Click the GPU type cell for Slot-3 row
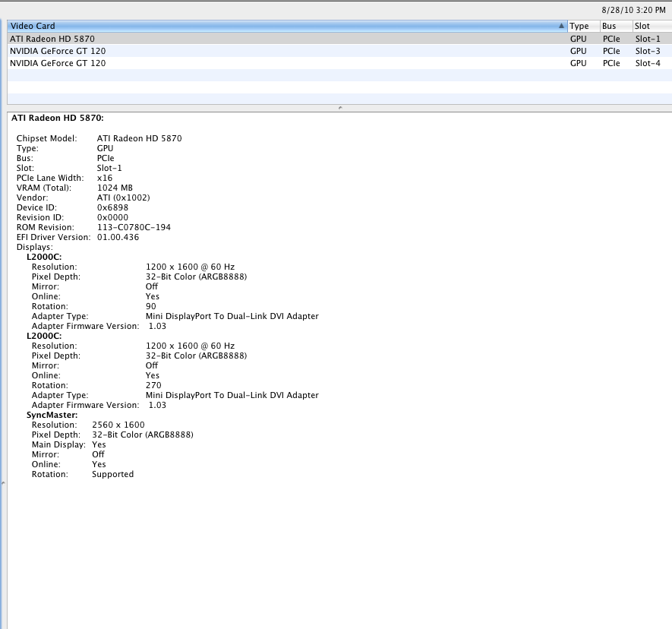The width and height of the screenshot is (672, 629). tap(578, 51)
